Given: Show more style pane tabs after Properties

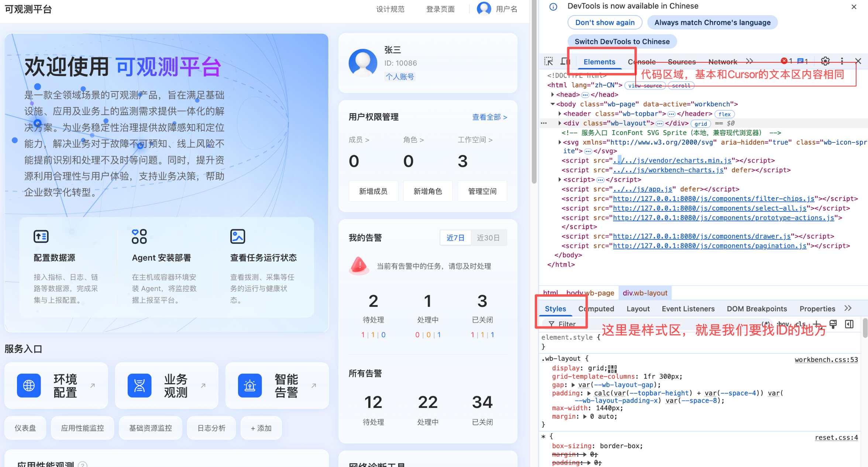Looking at the screenshot, I should coord(848,308).
